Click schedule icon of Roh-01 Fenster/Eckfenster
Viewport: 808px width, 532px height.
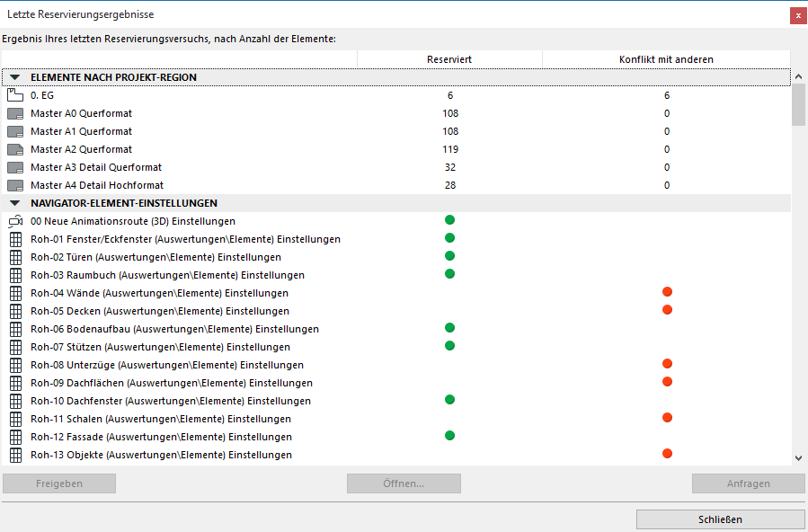coord(16,239)
